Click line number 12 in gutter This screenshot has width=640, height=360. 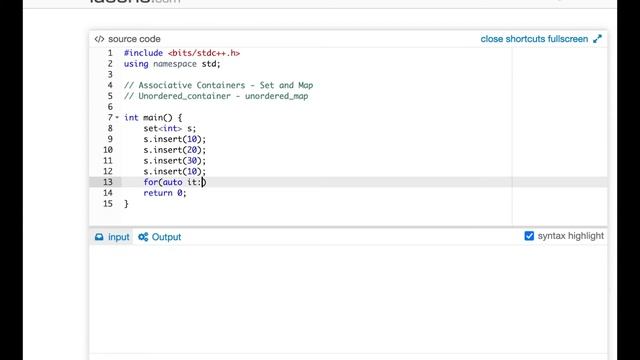pyautogui.click(x=108, y=171)
